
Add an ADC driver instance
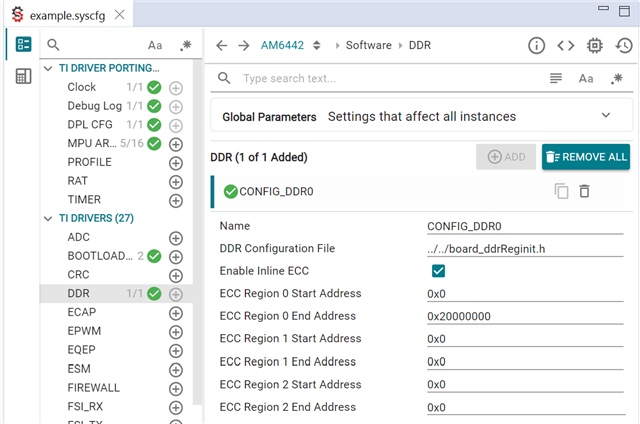pos(176,237)
